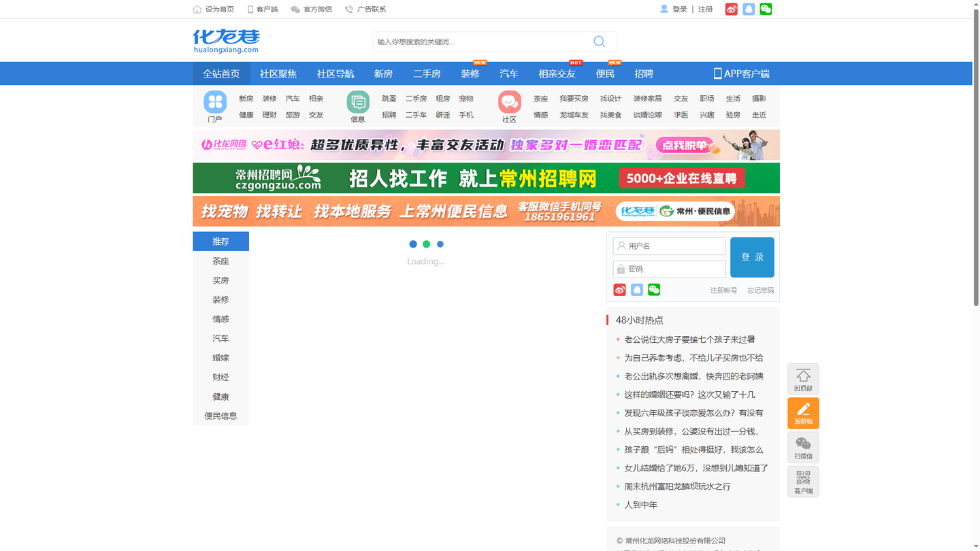Focus the 用户名 input field
This screenshot has width=980, height=551.
click(670, 246)
